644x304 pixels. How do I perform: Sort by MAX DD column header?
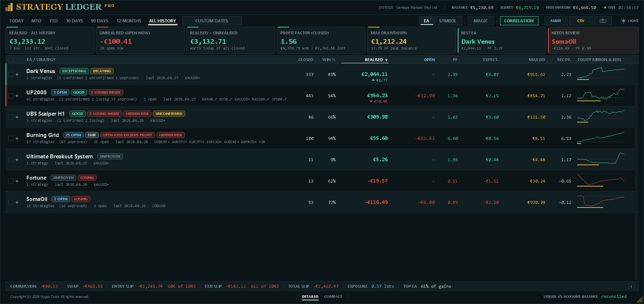[537, 60]
